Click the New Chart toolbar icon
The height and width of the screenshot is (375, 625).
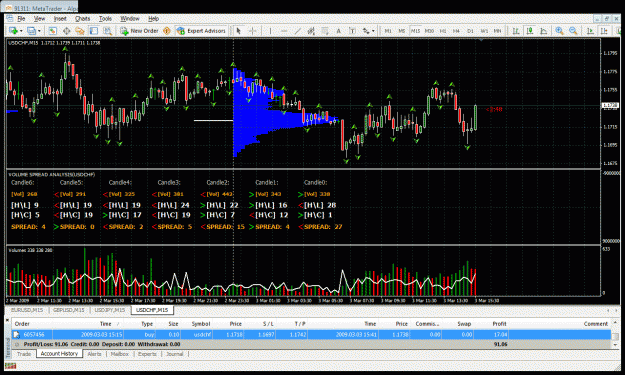pyautogui.click(x=13, y=31)
